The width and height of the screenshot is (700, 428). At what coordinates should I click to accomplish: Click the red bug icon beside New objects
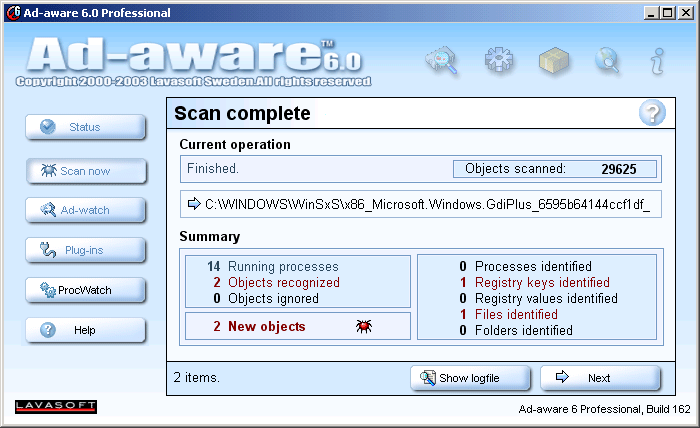[364, 327]
